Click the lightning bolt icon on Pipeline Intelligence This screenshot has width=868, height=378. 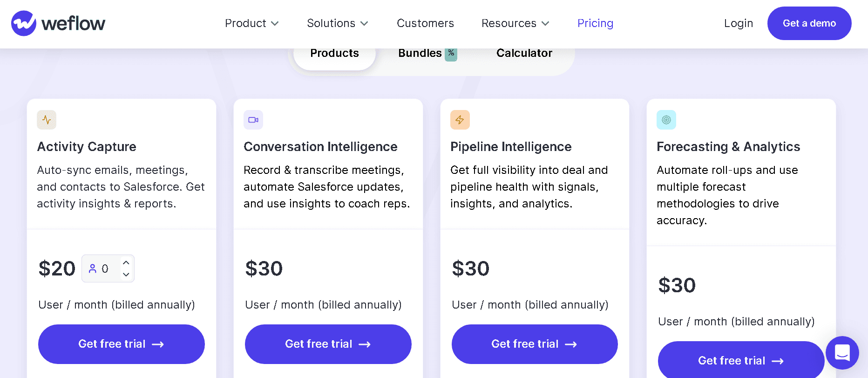460,120
